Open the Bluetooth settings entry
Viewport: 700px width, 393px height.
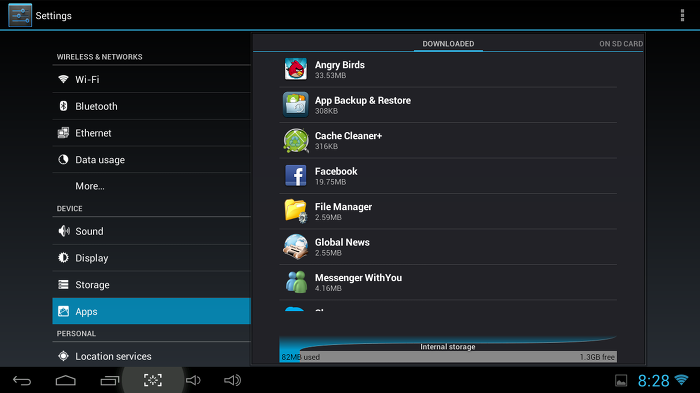pos(151,106)
